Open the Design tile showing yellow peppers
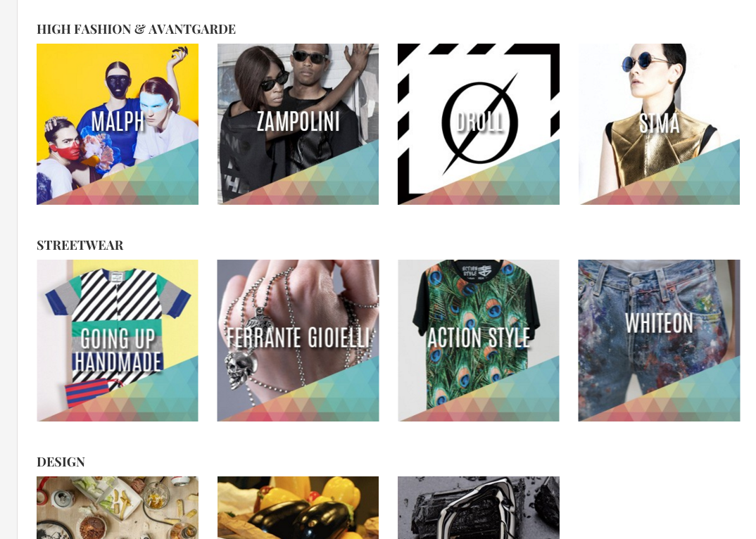The width and height of the screenshot is (756, 539). tap(298, 507)
